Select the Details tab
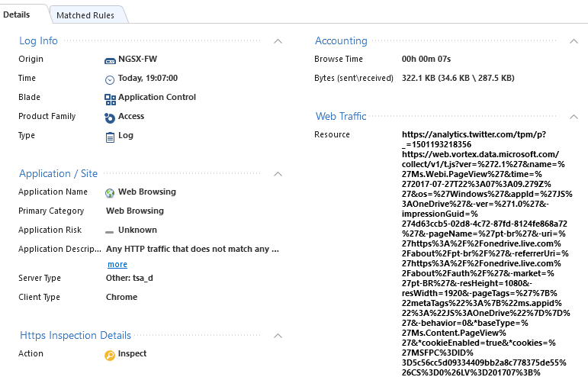 pos(17,14)
